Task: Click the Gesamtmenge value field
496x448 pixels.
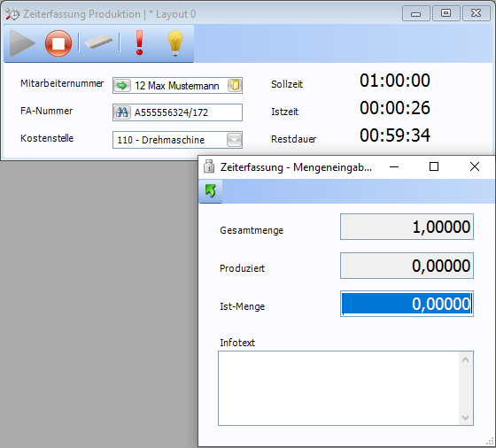Action: (x=407, y=227)
